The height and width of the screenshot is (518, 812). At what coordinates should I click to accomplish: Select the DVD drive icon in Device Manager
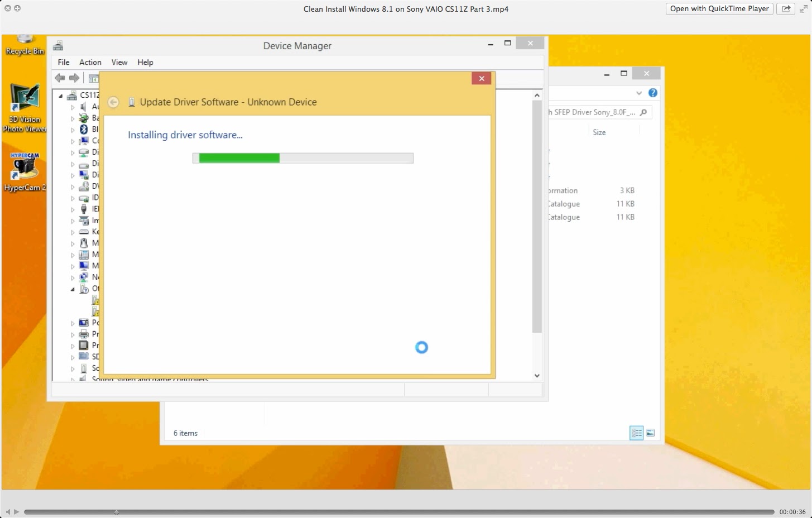(x=83, y=186)
